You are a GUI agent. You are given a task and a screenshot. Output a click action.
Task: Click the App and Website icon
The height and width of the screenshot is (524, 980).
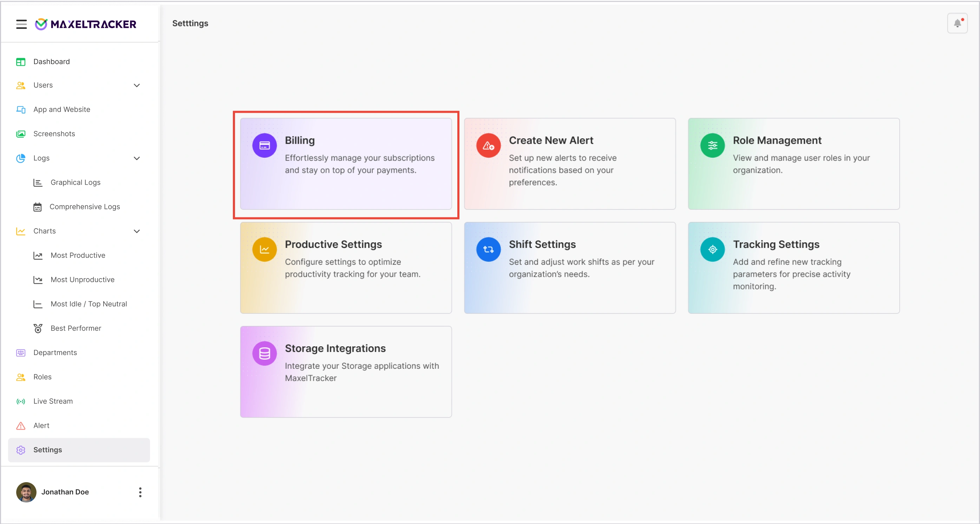click(20, 110)
